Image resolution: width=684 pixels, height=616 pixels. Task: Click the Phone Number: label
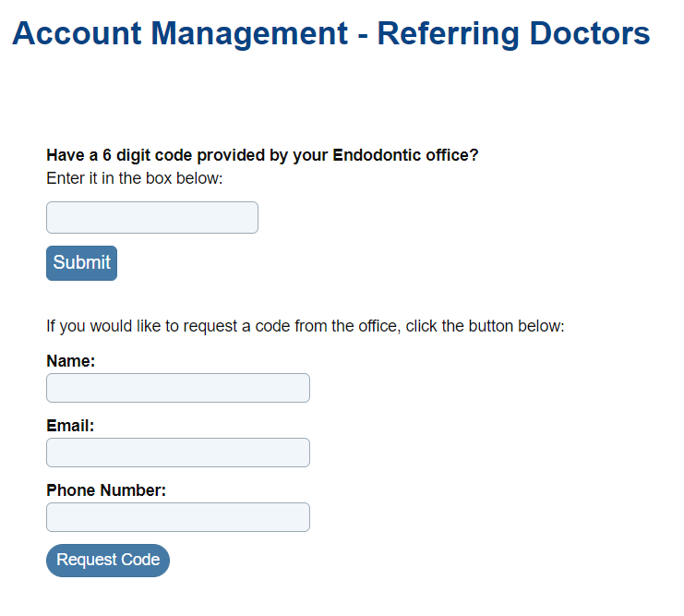[106, 490]
